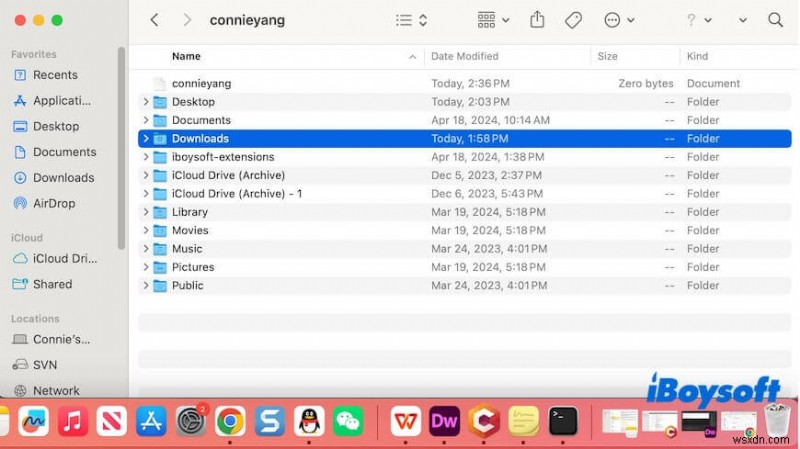Open iCloud Drive in the sidebar
This screenshot has width=800, height=449.
click(55, 259)
